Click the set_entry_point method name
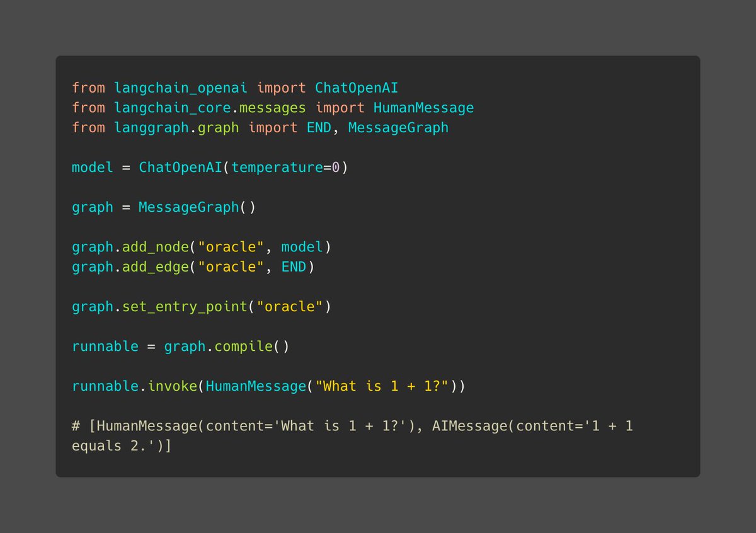The width and height of the screenshot is (756, 533). (x=185, y=307)
